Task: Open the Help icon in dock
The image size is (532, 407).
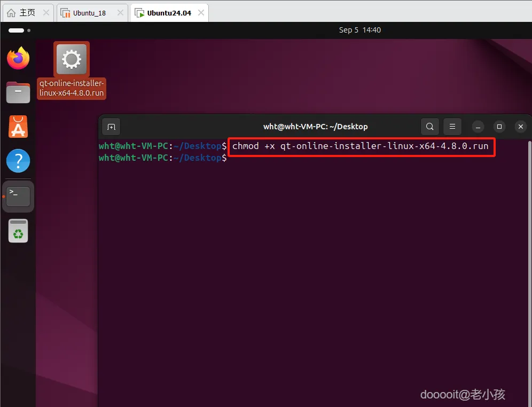Action: pos(18,161)
